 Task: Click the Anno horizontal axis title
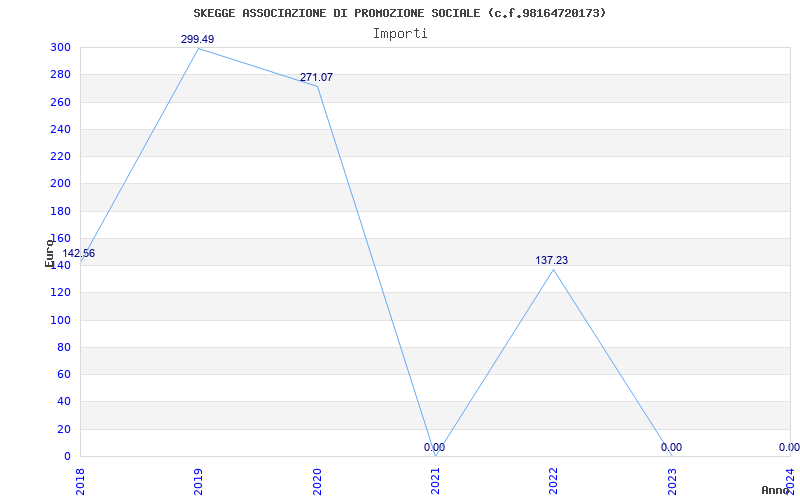click(776, 490)
